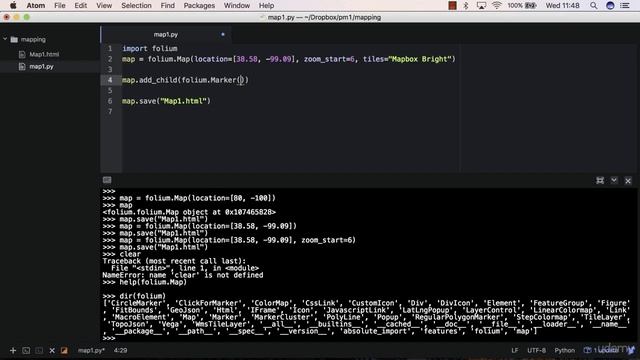The height and width of the screenshot is (360, 640).
Task: Switch to the map1.py editor tab
Action: click(x=166, y=35)
